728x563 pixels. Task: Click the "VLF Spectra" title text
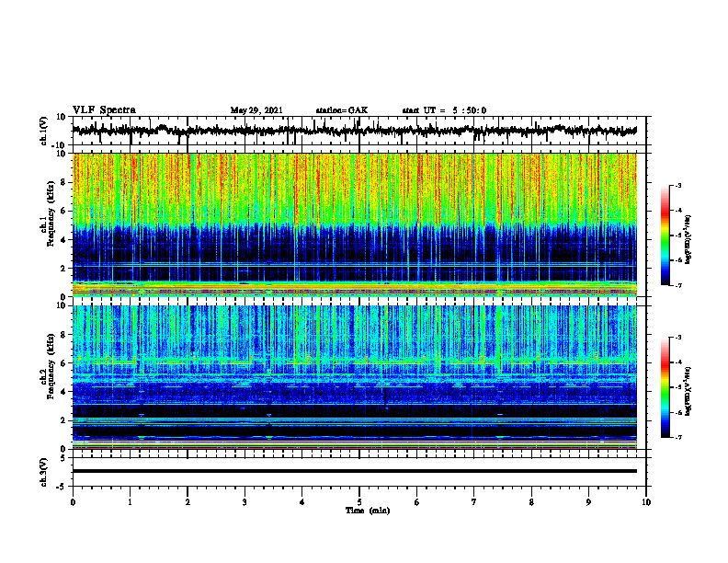coord(104,110)
